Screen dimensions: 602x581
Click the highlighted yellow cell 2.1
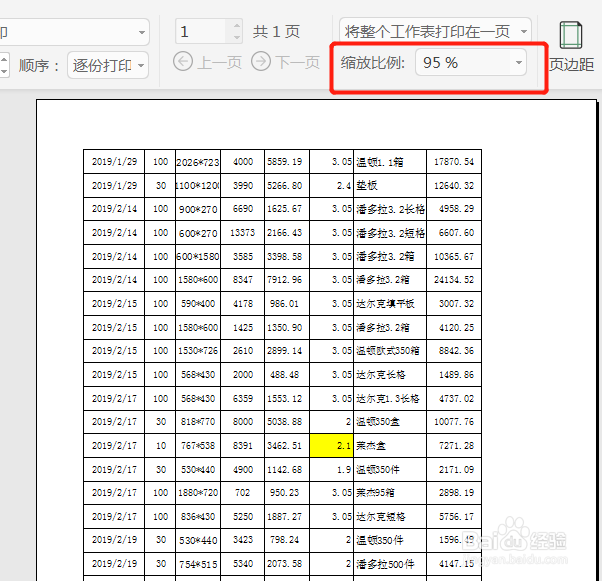tap(331, 445)
